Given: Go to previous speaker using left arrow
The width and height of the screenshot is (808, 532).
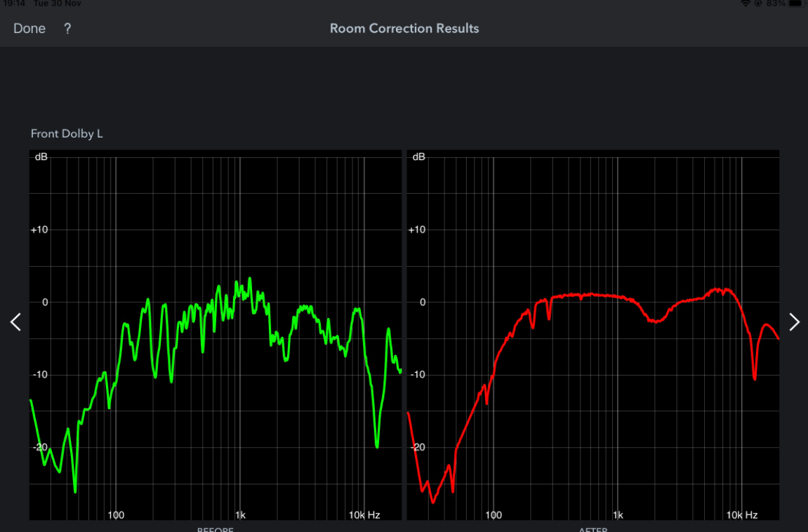Looking at the screenshot, I should click(x=15, y=322).
